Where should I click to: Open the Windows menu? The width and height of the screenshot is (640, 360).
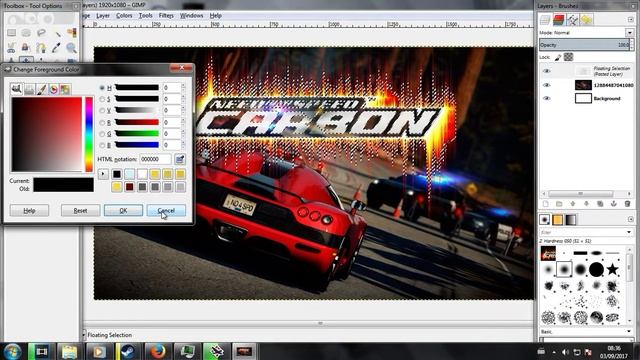191,16
